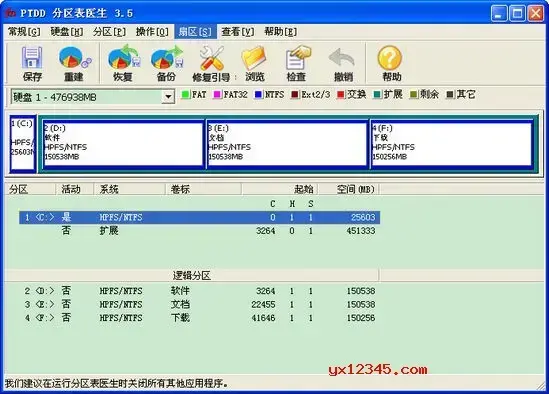Click the 保存 (Save) toolbar icon

pos(32,64)
